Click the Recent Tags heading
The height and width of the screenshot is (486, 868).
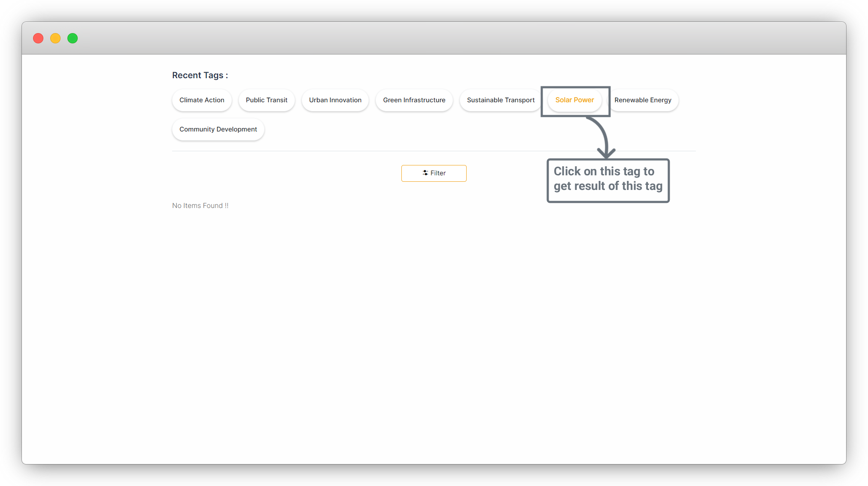tap(200, 75)
